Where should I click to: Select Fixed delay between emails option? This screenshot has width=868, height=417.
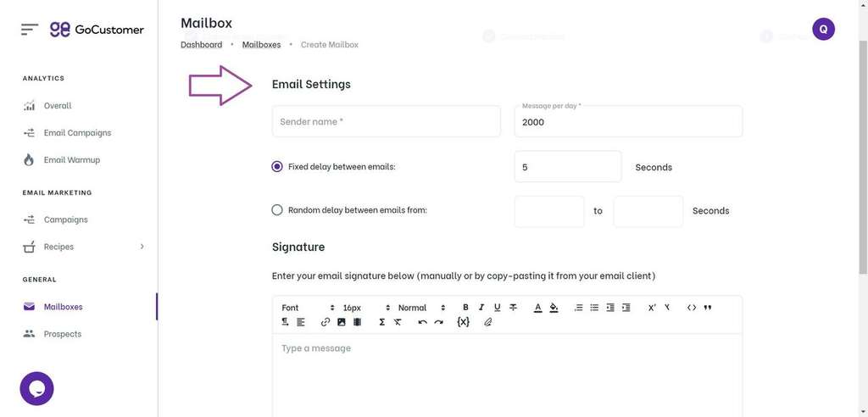(277, 166)
